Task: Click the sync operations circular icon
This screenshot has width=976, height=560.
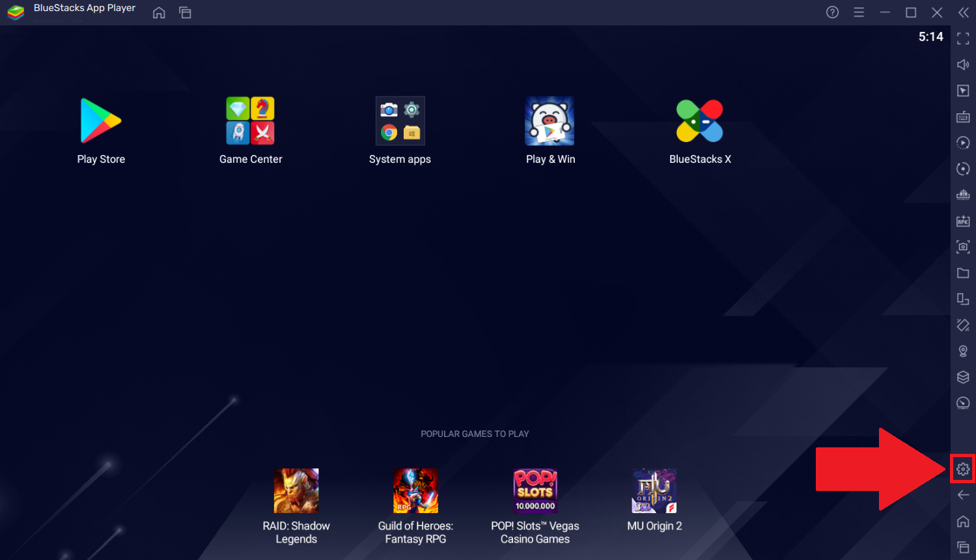Action: tap(963, 169)
